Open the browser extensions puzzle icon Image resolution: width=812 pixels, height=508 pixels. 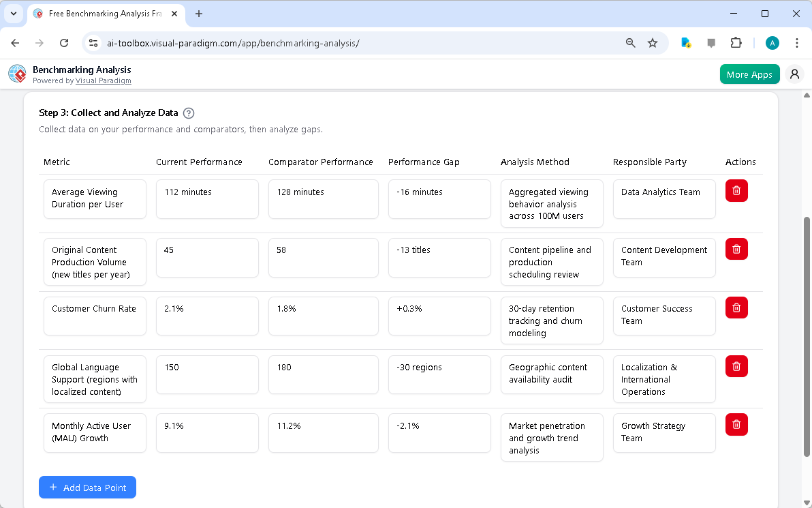click(736, 42)
